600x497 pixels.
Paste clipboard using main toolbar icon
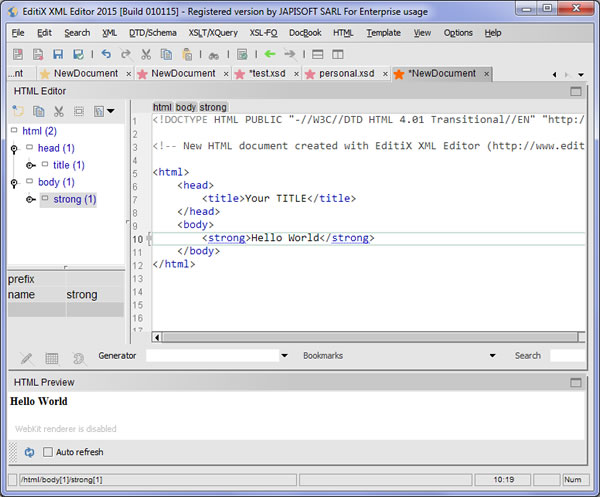click(187, 54)
